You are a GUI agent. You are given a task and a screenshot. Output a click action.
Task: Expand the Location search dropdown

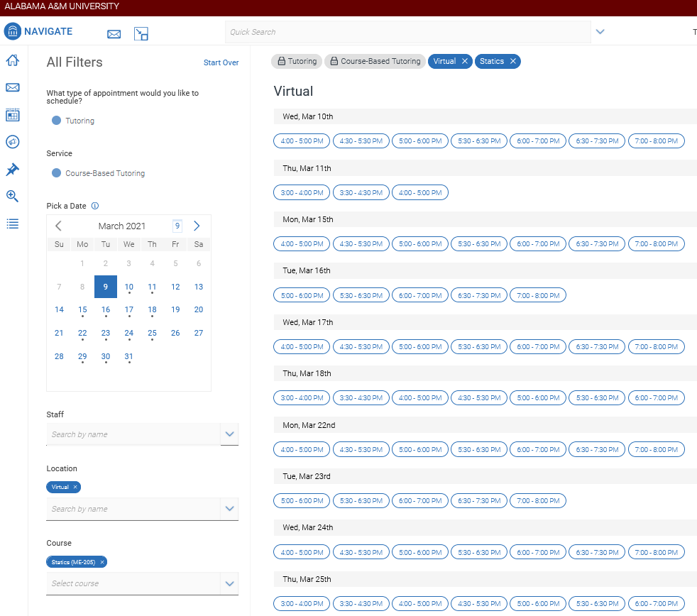click(x=229, y=508)
